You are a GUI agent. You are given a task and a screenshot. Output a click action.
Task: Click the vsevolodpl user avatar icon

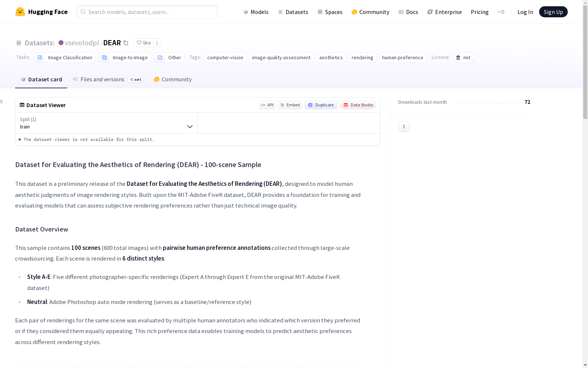click(61, 43)
